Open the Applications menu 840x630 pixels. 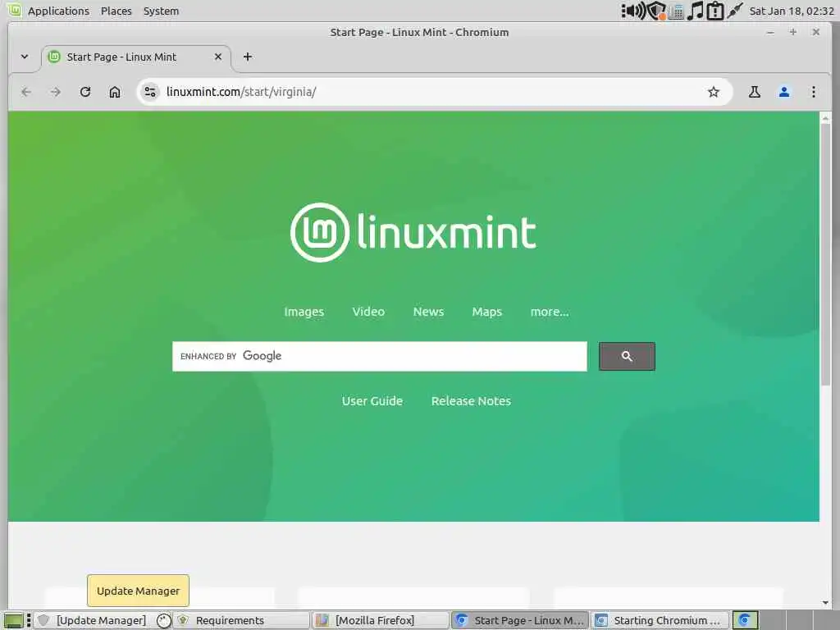[x=58, y=11]
